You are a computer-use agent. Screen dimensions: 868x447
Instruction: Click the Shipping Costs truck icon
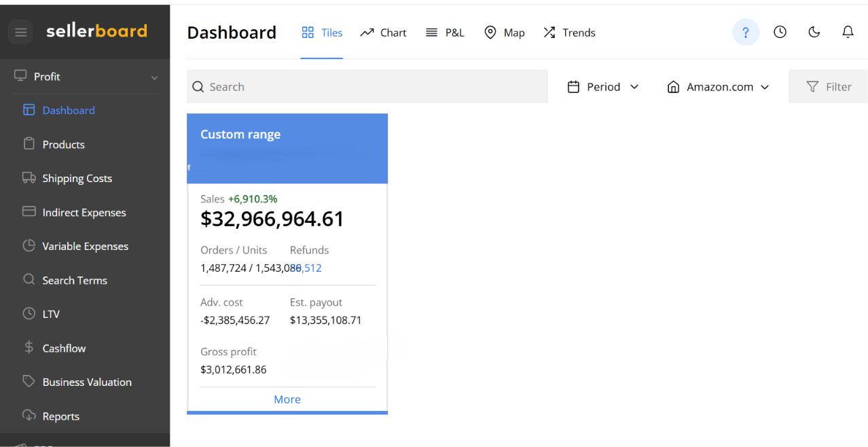29,178
